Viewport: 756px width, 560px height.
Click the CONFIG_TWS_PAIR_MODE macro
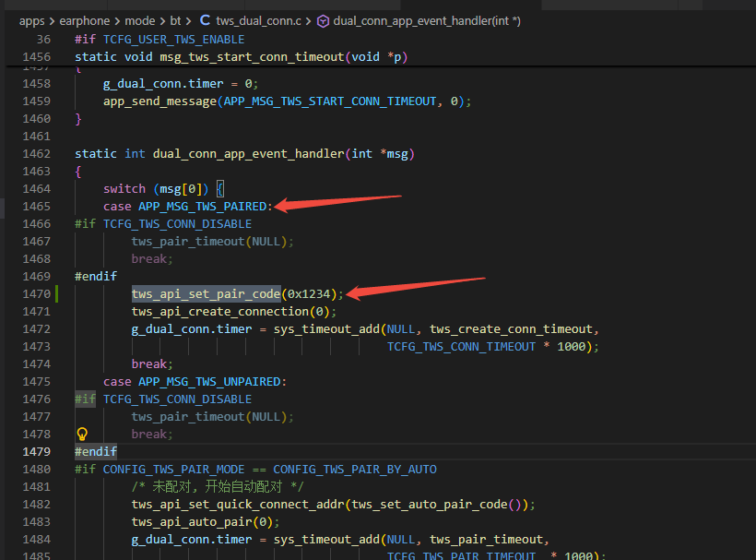(x=174, y=470)
